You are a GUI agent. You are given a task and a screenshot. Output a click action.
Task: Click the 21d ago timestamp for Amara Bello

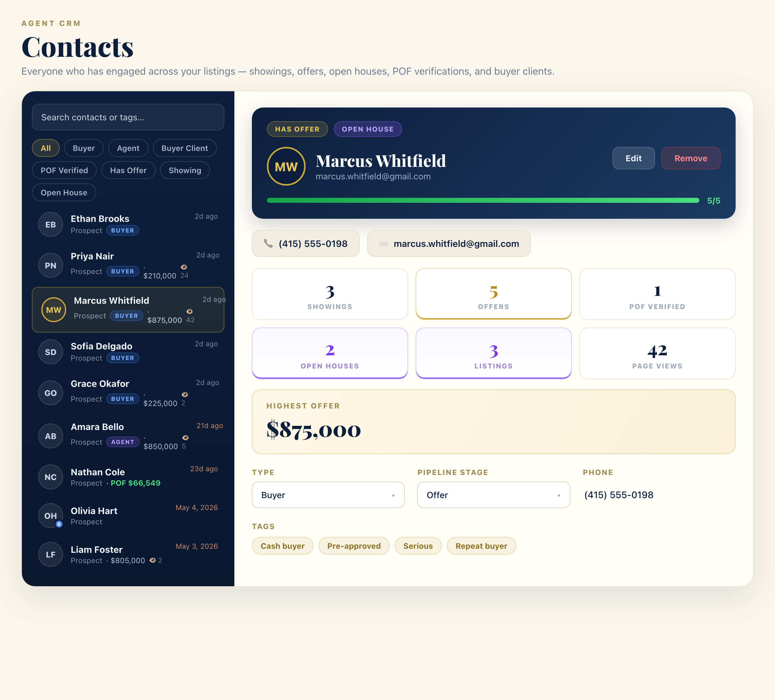tap(209, 426)
